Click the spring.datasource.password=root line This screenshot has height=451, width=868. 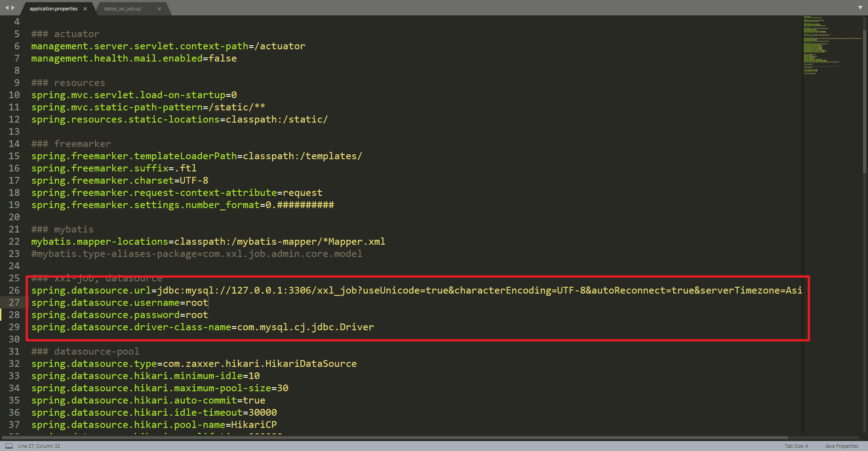coord(120,315)
